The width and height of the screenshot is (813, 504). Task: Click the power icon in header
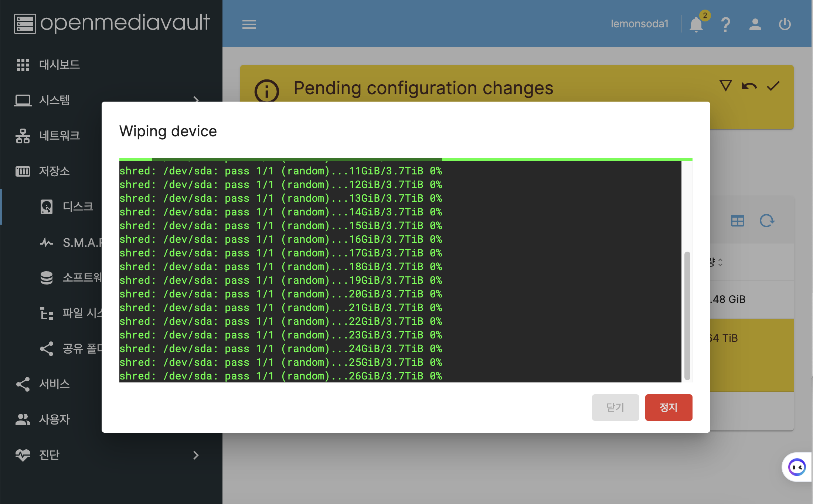(x=785, y=24)
